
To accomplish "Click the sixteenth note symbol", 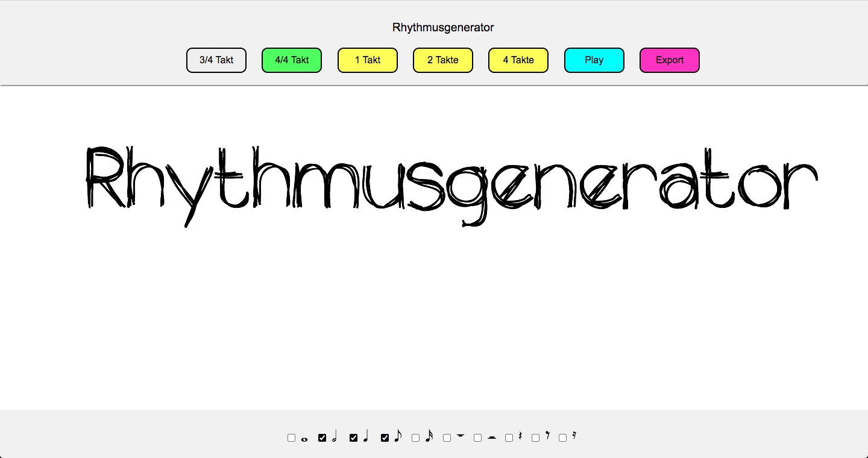I will [x=429, y=436].
